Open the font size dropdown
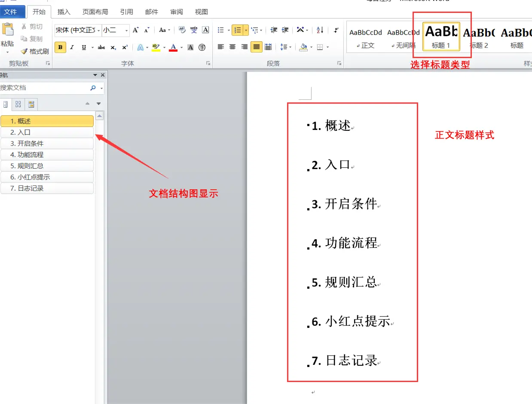The image size is (532, 404). (126, 30)
